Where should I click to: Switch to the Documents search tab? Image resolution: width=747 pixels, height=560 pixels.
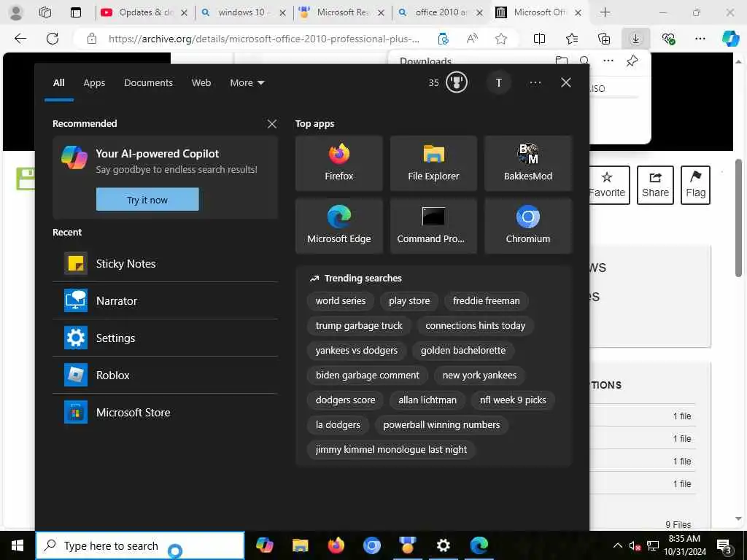(148, 83)
